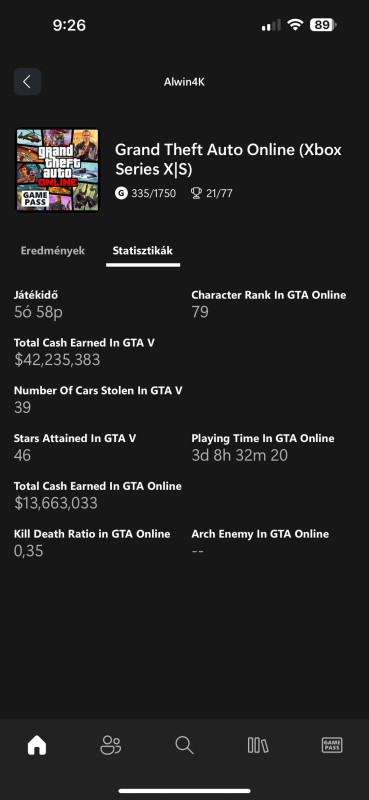Tap the $42,235,383 total cash value
The width and height of the screenshot is (369, 800).
[x=57, y=360]
